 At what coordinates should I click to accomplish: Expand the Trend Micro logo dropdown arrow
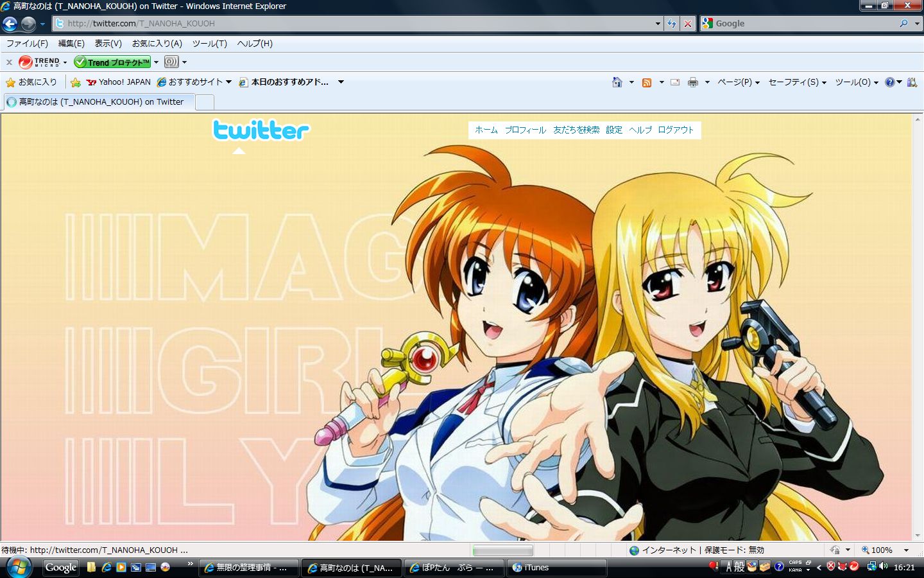65,62
